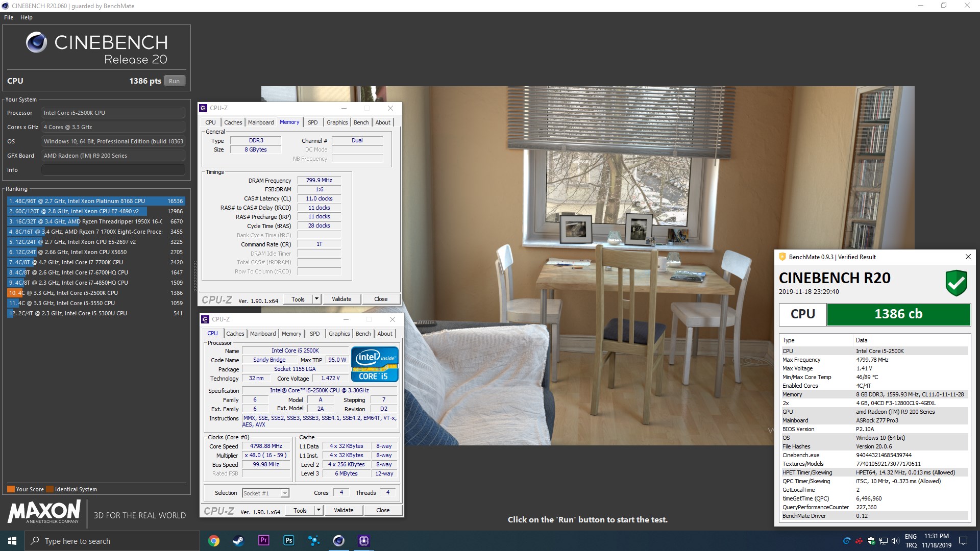Image resolution: width=980 pixels, height=551 pixels.
Task: Select the BenchMate Driver row
Action: click(874, 516)
